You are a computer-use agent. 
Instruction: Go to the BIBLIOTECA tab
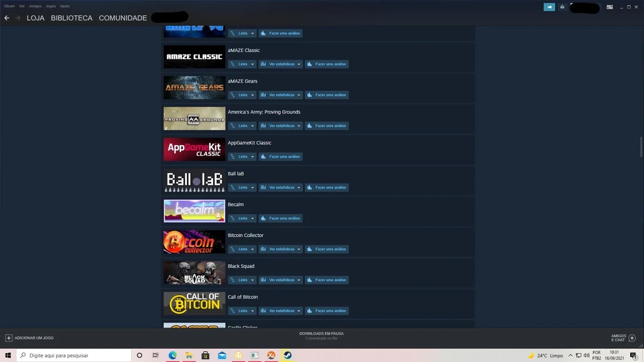pos(72,18)
